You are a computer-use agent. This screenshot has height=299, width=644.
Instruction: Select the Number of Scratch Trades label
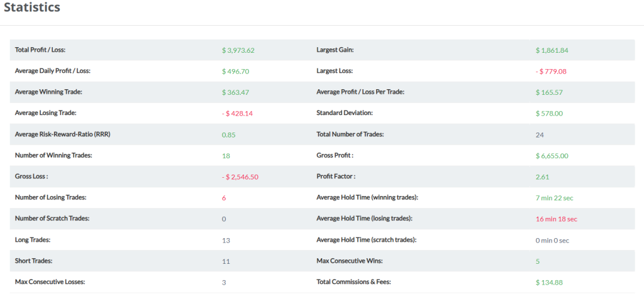point(52,218)
